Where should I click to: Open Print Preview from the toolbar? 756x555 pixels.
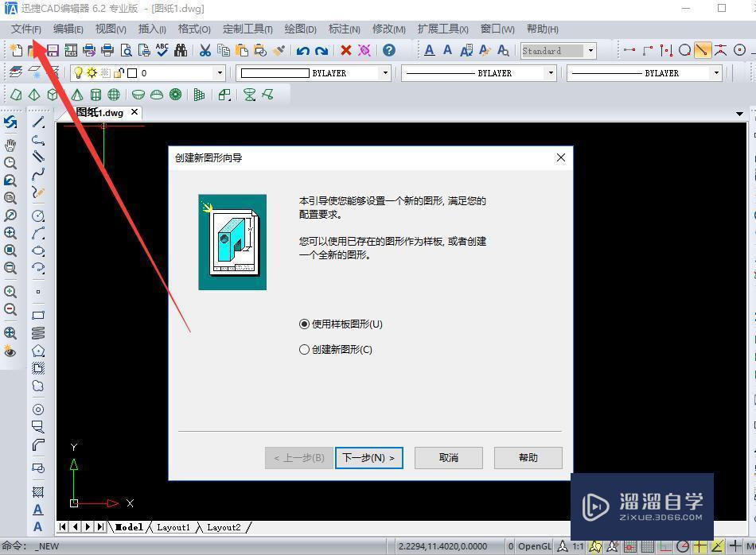click(125, 49)
